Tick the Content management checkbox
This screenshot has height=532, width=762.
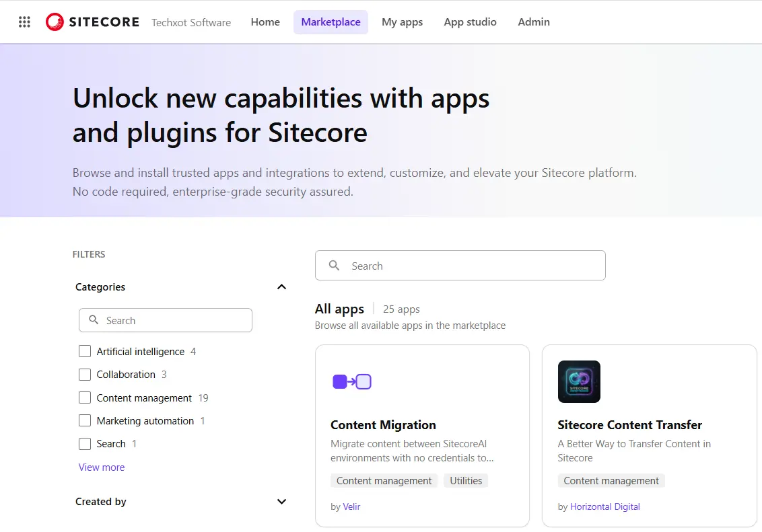click(85, 397)
